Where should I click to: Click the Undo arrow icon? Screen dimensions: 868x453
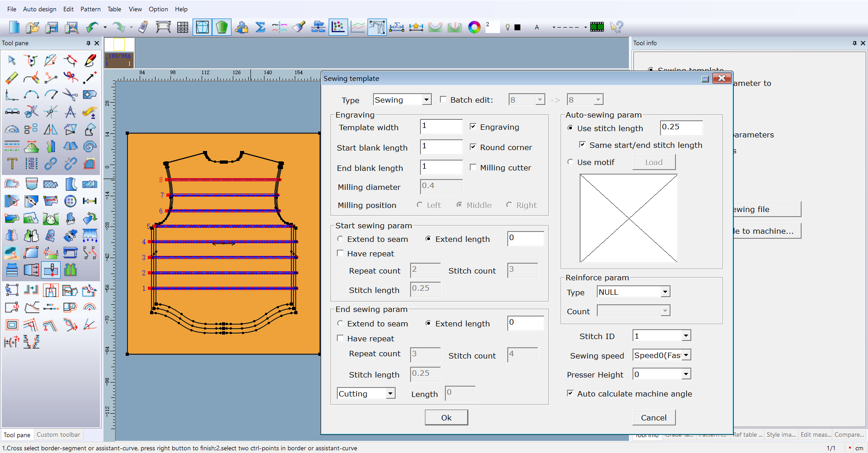coord(92,27)
